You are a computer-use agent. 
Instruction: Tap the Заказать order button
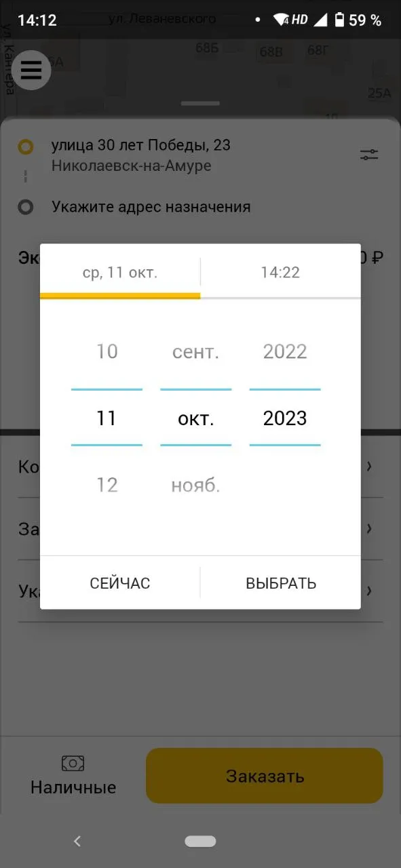(x=265, y=776)
